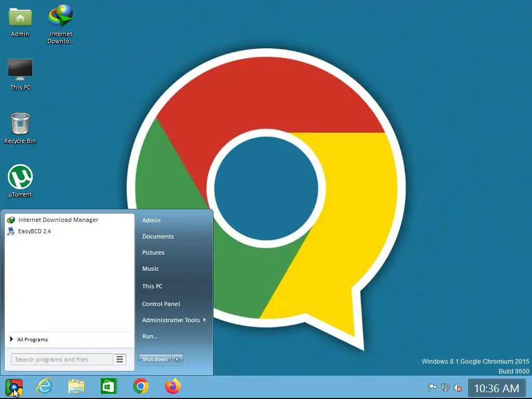The image size is (532, 399).
Task: Click the list icon beside the search box
Action: click(x=119, y=360)
